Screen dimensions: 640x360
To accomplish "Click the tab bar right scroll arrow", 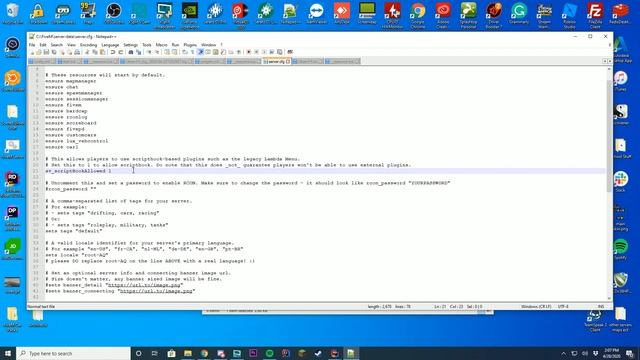I will [609, 61].
